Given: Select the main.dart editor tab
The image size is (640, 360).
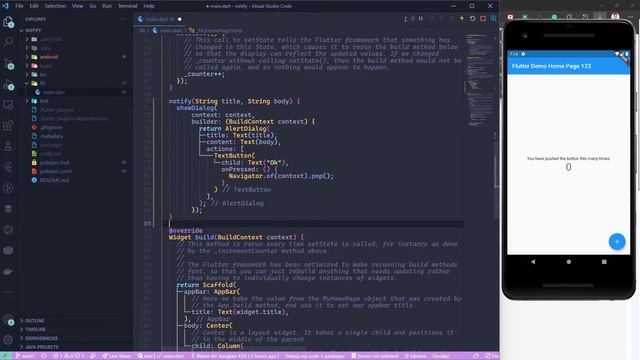Looking at the screenshot, I should [159, 19].
